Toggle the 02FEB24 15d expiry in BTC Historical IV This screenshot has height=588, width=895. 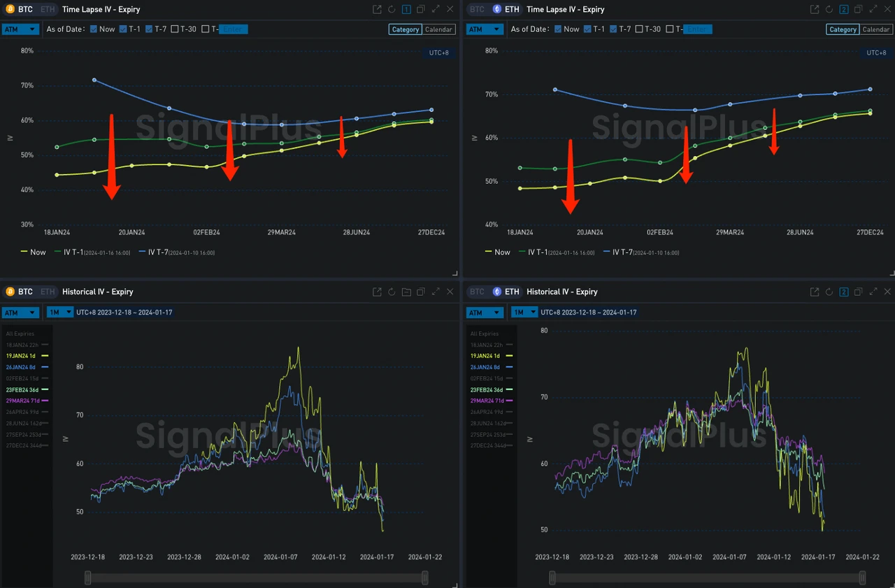coord(27,378)
